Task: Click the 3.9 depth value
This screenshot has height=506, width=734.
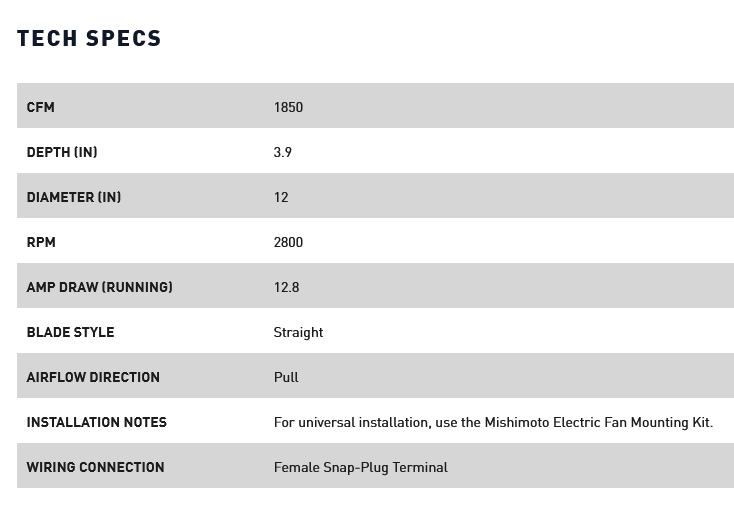Action: (283, 152)
